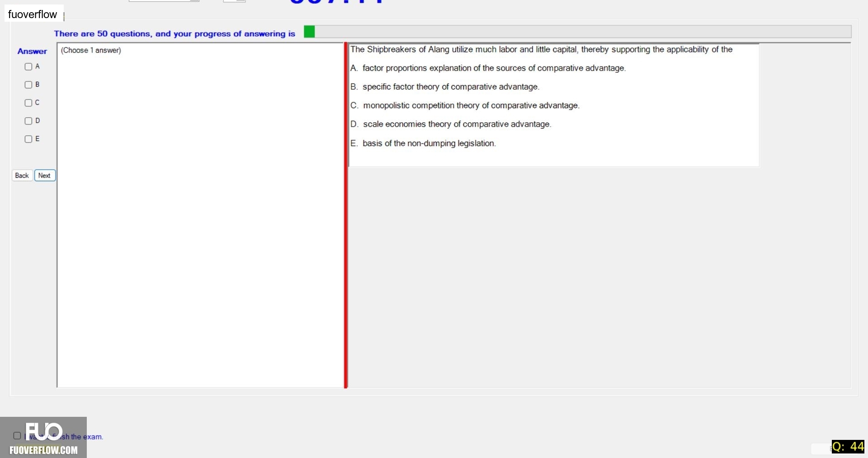Click the Shipbreakers of Alang question text
This screenshot has height=458, width=868.
coord(541,49)
